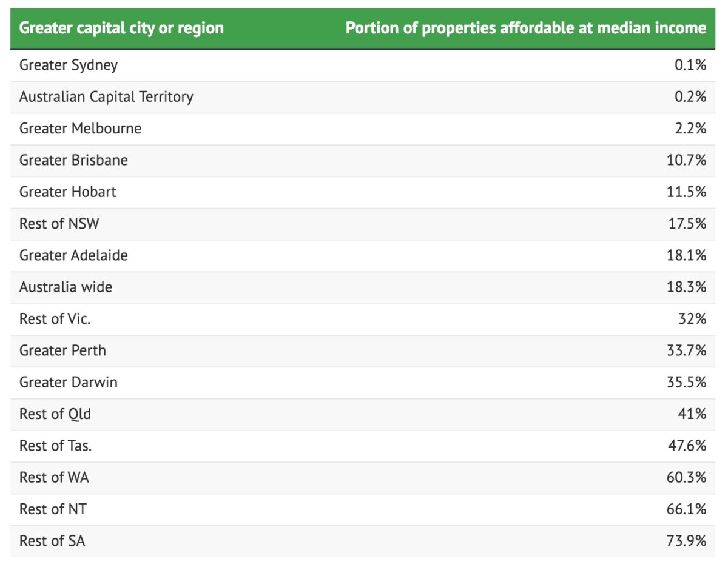Click the 73.9% value cell
Screen dimensions: 728x570
click(x=687, y=541)
